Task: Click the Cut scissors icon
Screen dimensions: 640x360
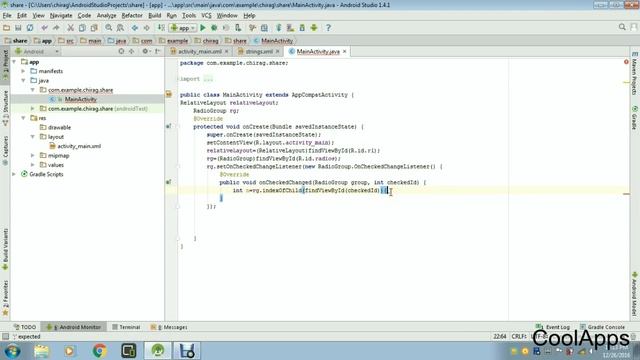Action: click(x=70, y=28)
